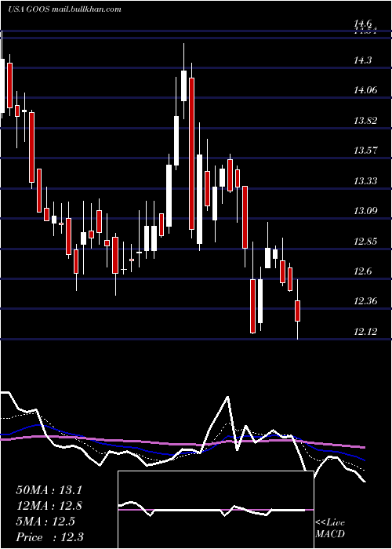
Task: Click the '12MA : 12.8' readout
Action: coord(49,506)
